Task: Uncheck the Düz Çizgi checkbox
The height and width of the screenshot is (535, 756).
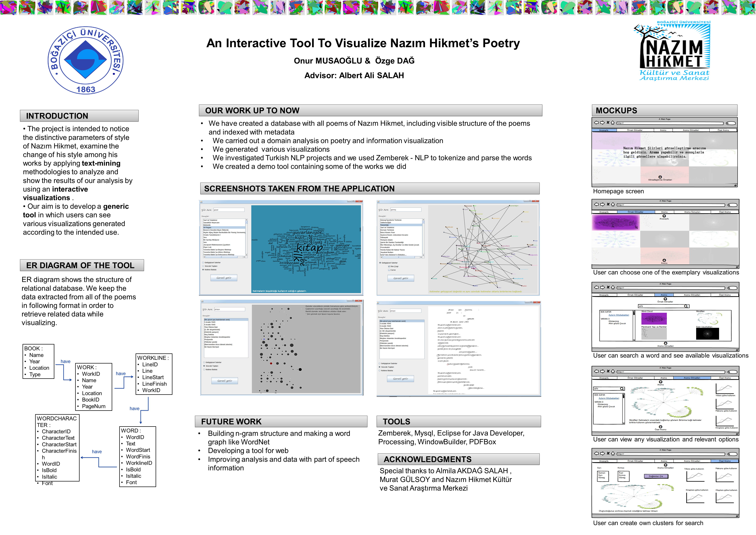Action: (x=389, y=267)
